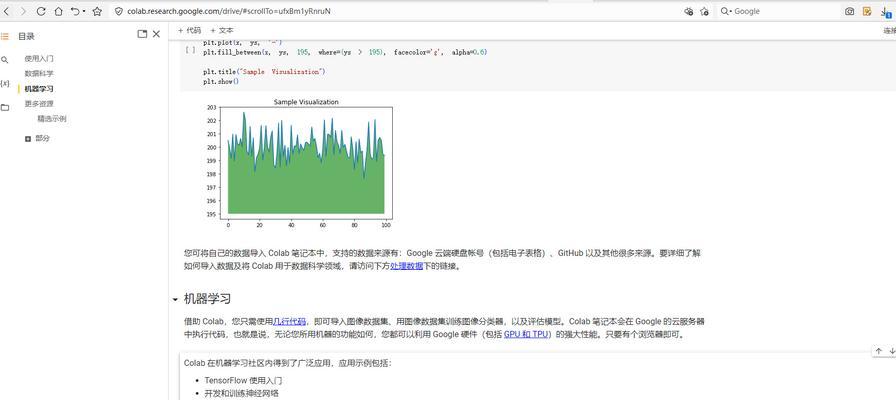Click the 连接 button in the toolbar
Viewport: 896px width, 400px height.
[x=889, y=31]
